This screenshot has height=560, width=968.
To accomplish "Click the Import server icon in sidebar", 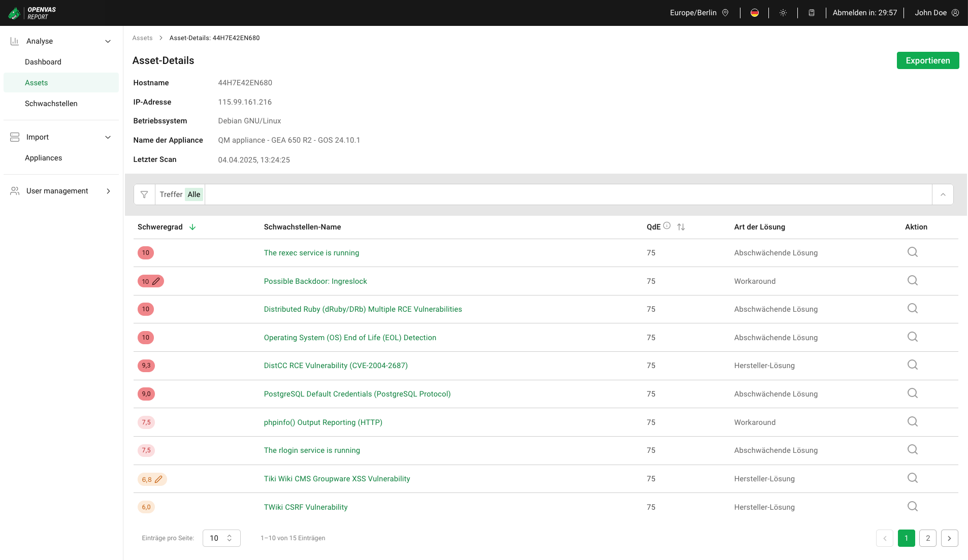I will point(15,137).
